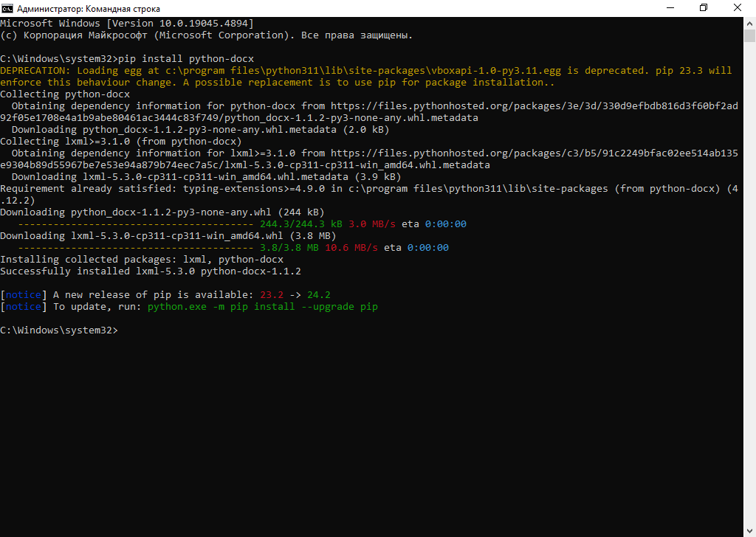Open the Command Prompt system menu icon
The height and width of the screenshot is (537, 756).
(8, 8)
